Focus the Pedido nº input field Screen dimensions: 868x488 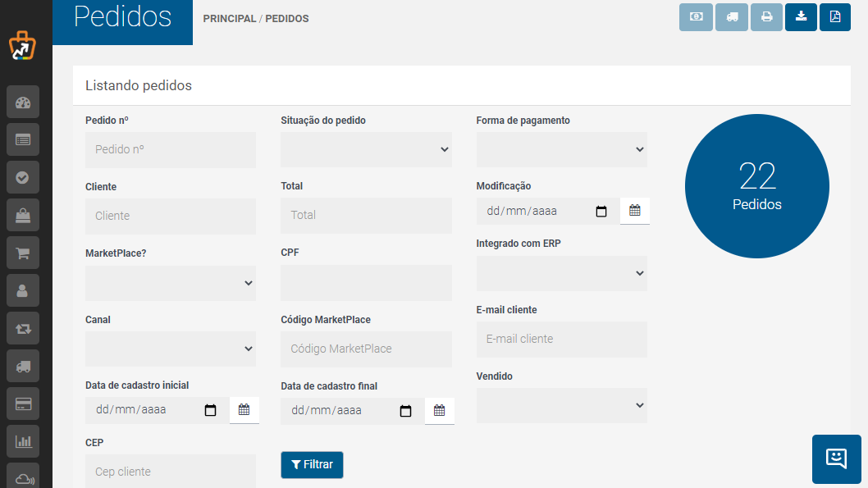[x=171, y=149]
